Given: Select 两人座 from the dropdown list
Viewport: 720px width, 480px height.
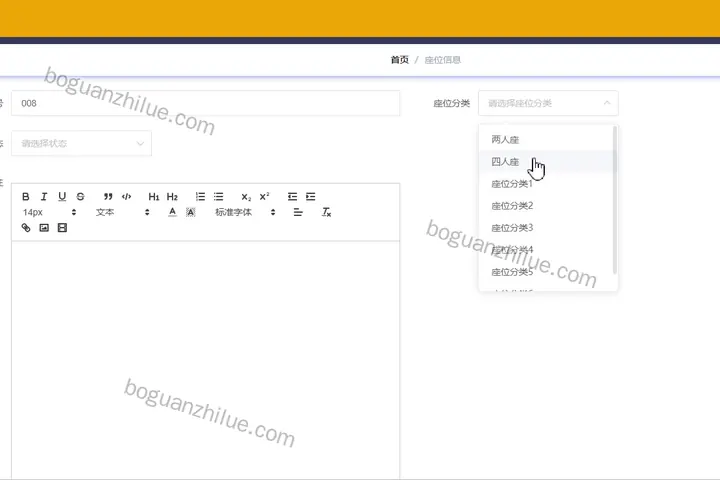Looking at the screenshot, I should (x=546, y=139).
